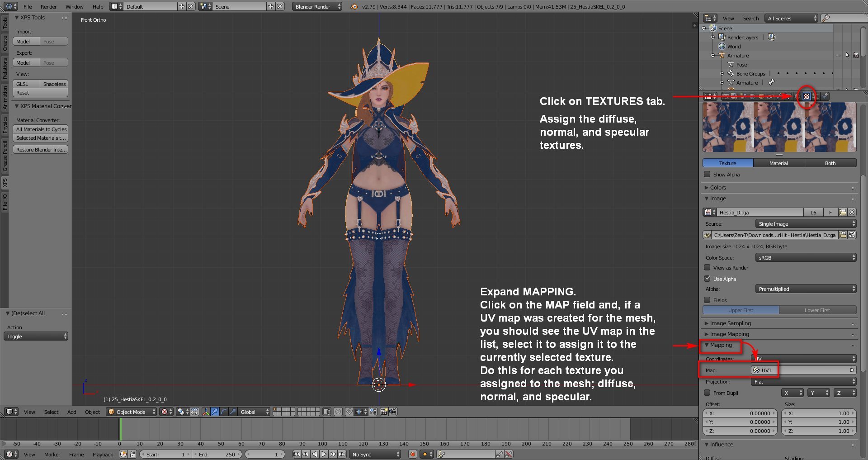Open the Source Single Image dropdown
Screen dimensions: 868x460
[806, 223]
